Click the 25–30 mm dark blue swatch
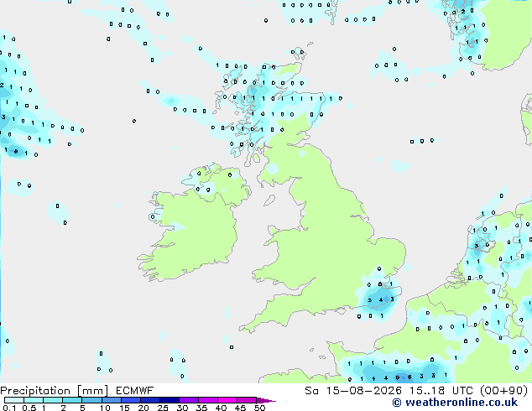 170,400
